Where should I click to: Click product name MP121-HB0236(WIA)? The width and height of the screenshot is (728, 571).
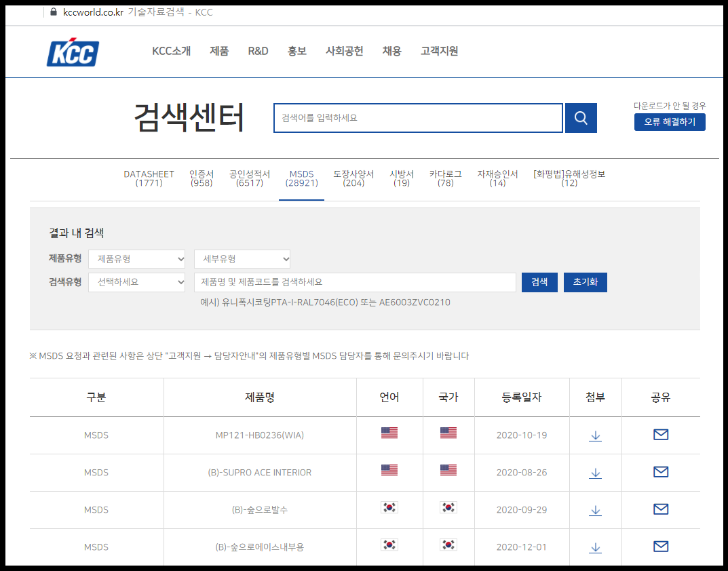click(260, 435)
